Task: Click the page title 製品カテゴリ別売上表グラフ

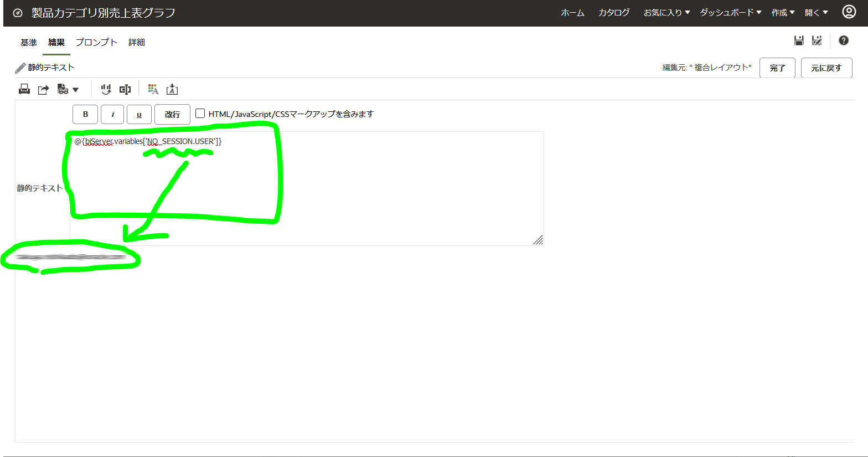Action: [x=103, y=13]
